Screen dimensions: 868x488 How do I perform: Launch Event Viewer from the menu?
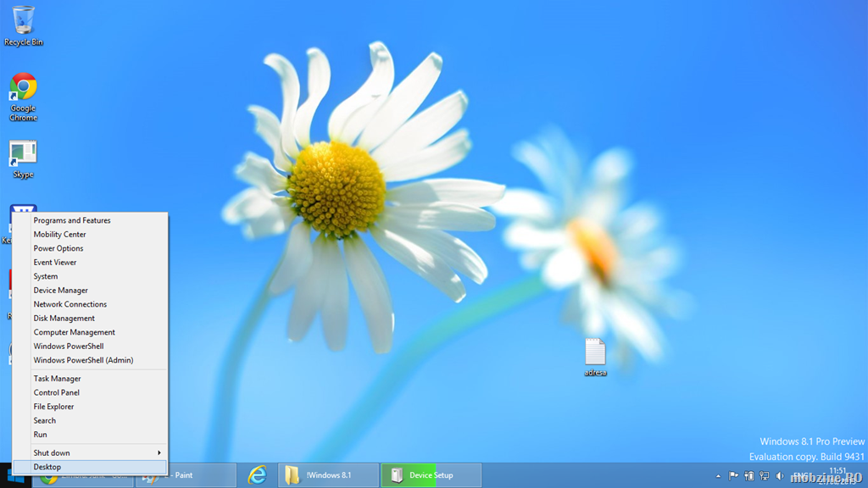point(90,263)
